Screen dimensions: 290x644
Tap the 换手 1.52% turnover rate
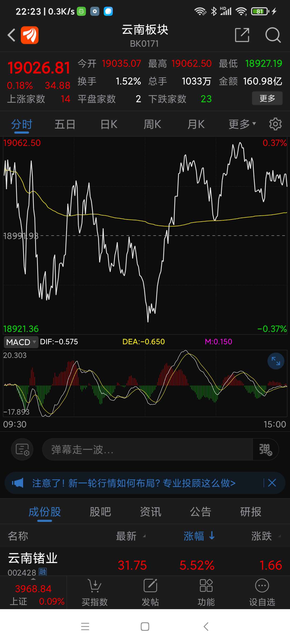109,81
